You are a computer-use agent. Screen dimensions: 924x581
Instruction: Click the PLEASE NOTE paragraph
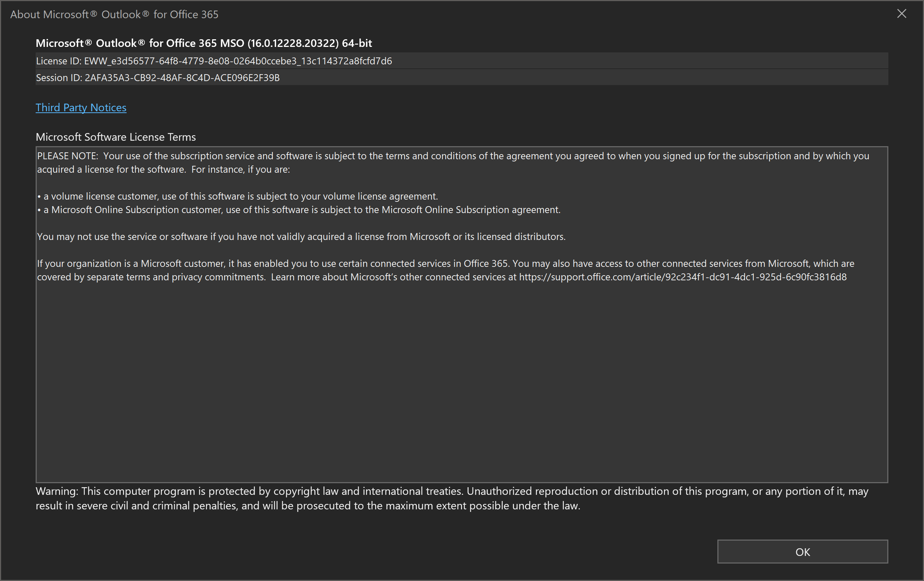pos(453,156)
